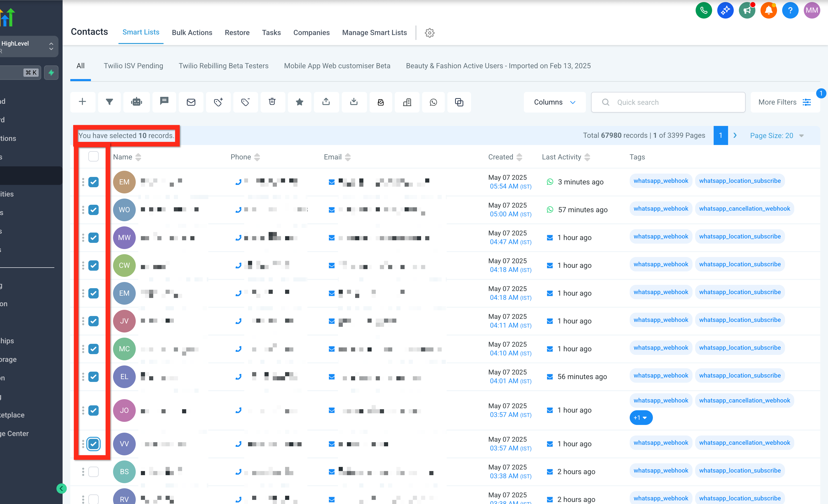
Task: Remove tag with the tag-minus icon
Action: tap(245, 102)
